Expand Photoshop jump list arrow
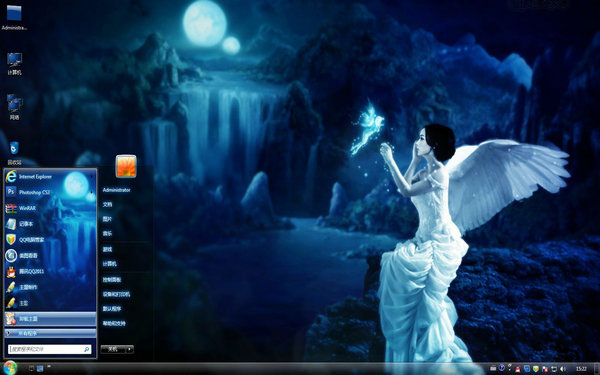Screen dimensions: 600x375 pos(91,192)
